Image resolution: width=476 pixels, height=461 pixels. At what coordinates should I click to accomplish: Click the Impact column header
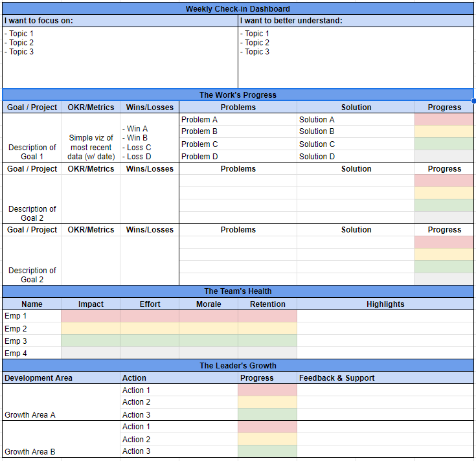(x=91, y=304)
